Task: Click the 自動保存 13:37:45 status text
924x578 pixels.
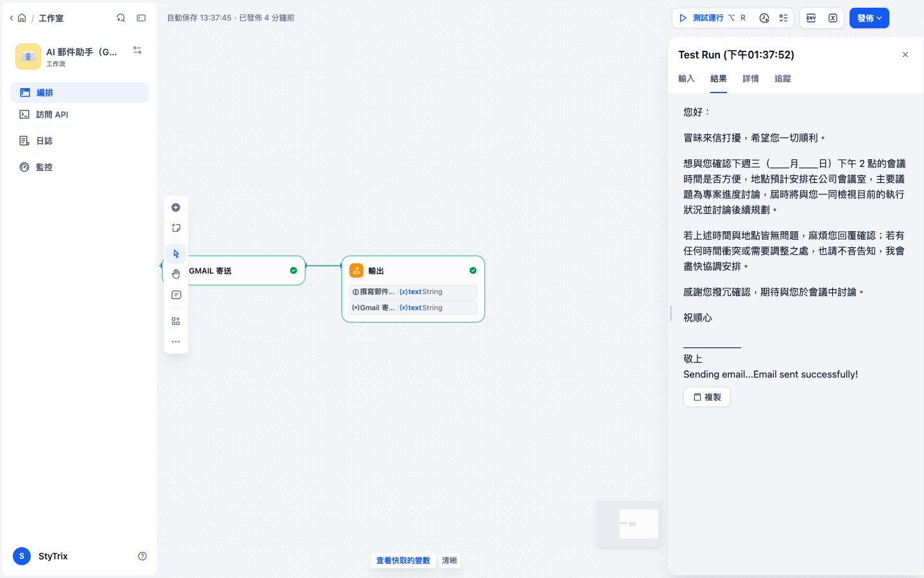Action: 199,18
